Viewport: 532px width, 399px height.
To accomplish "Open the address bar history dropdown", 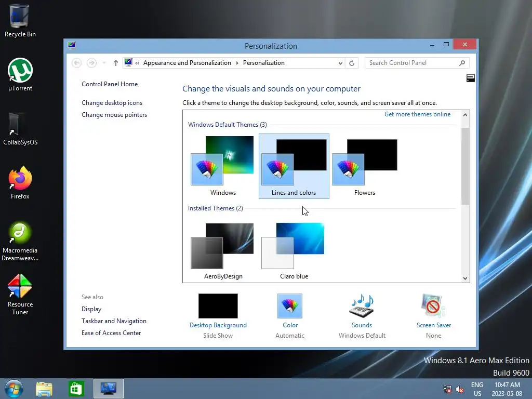I will [340, 63].
